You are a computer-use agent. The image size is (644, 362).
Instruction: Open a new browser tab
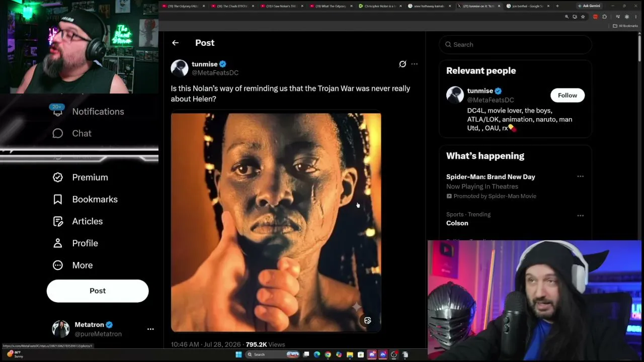[557, 6]
